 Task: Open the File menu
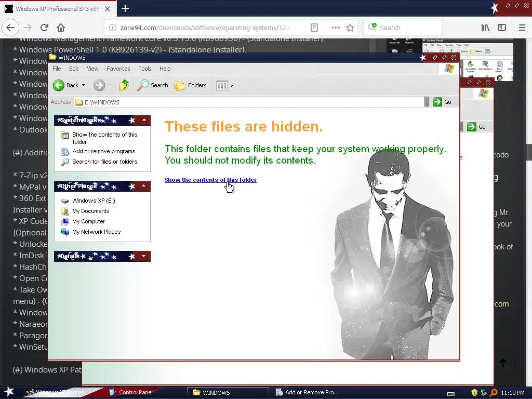pyautogui.click(x=57, y=69)
